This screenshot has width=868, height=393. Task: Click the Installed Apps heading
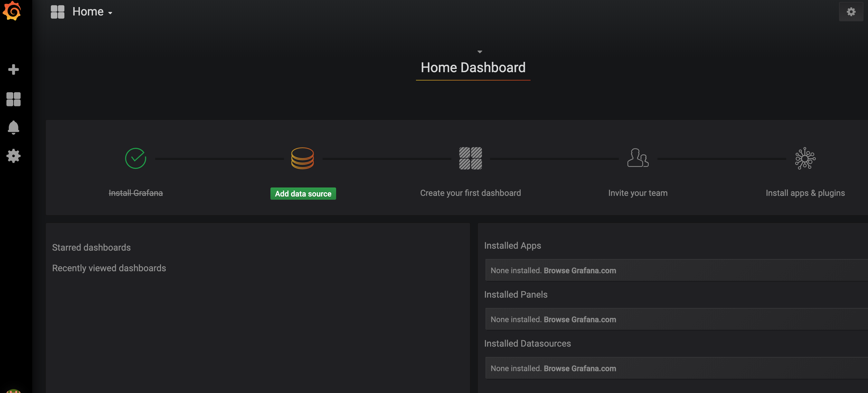coord(513,245)
